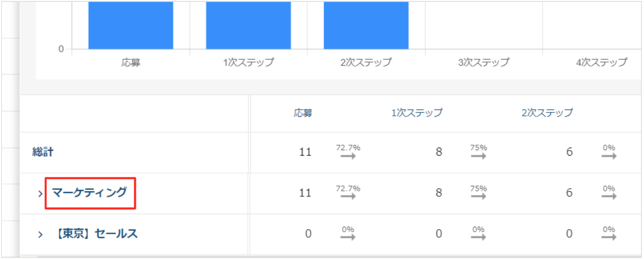The height and width of the screenshot is (259, 644).
Task: Click the 2次ステップ table column header
Action: 547,113
